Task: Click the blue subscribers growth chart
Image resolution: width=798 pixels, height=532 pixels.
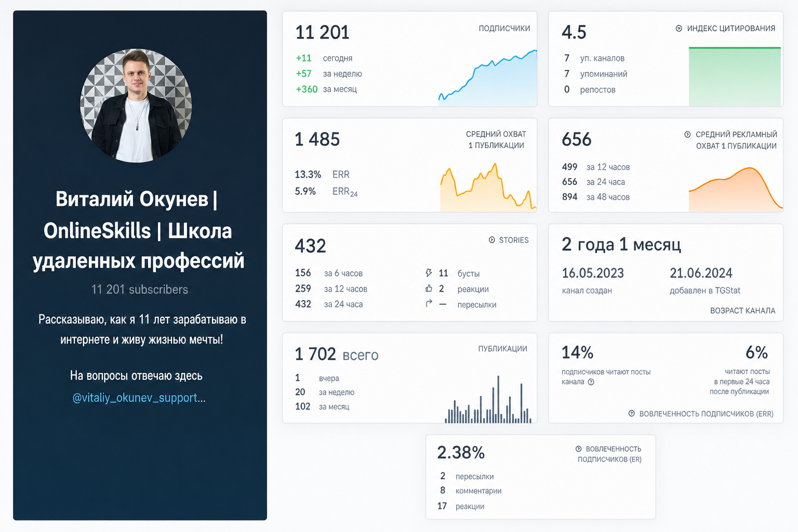Action: [487, 78]
